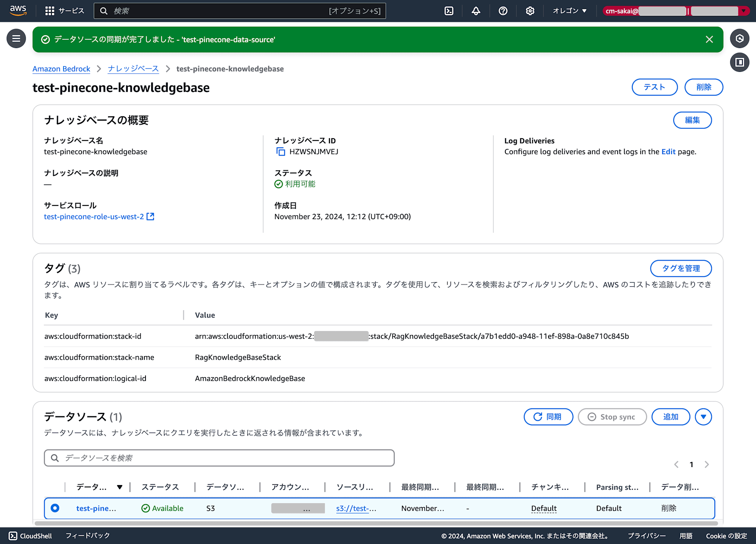Viewport: 756px width, 544px height.
Task: Click the Parsing st… column header
Action: click(617, 487)
